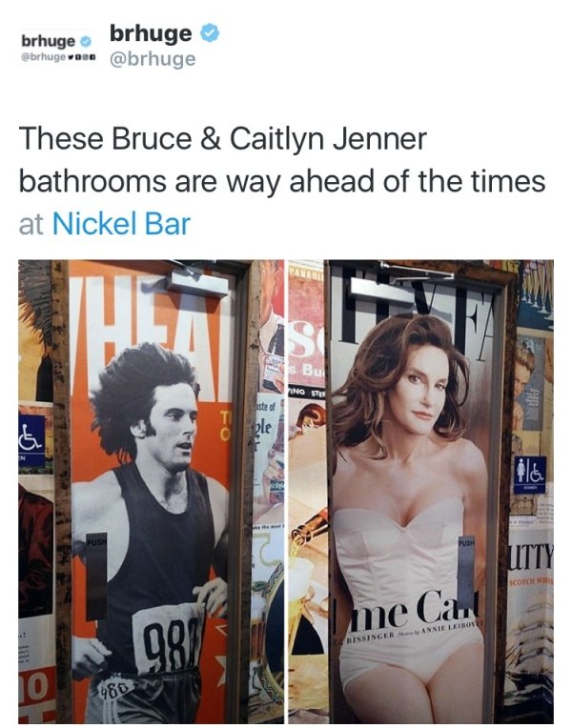Click the large gray @brhuge handle
The image size is (572, 728).
click(x=153, y=59)
